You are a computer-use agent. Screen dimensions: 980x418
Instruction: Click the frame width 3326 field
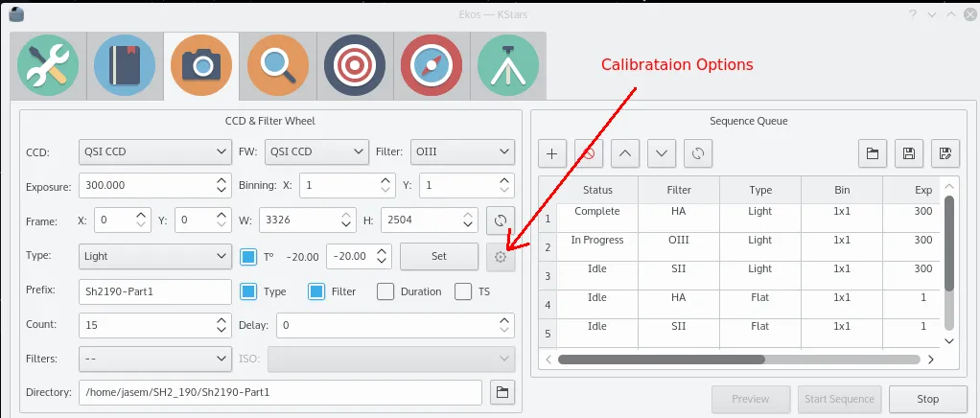point(308,220)
